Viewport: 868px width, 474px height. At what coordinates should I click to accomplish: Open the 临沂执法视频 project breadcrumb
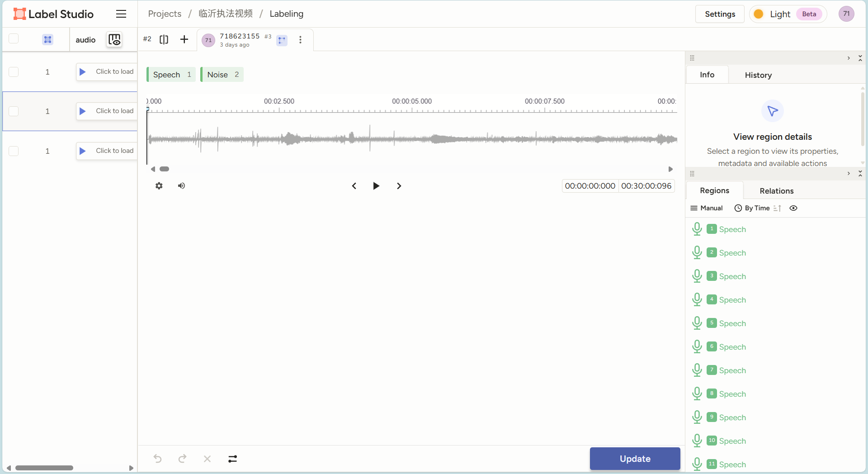tap(226, 14)
